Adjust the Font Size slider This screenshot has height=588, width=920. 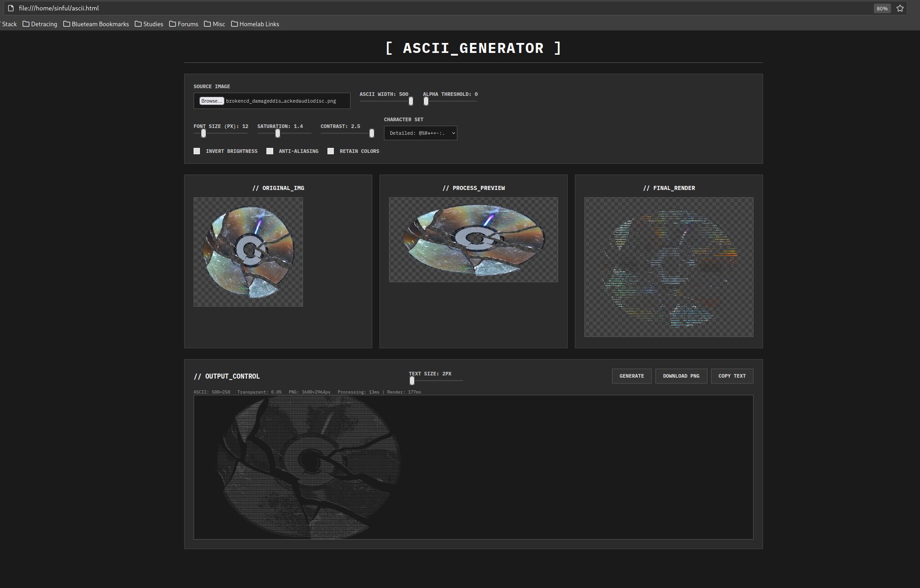pos(220,133)
